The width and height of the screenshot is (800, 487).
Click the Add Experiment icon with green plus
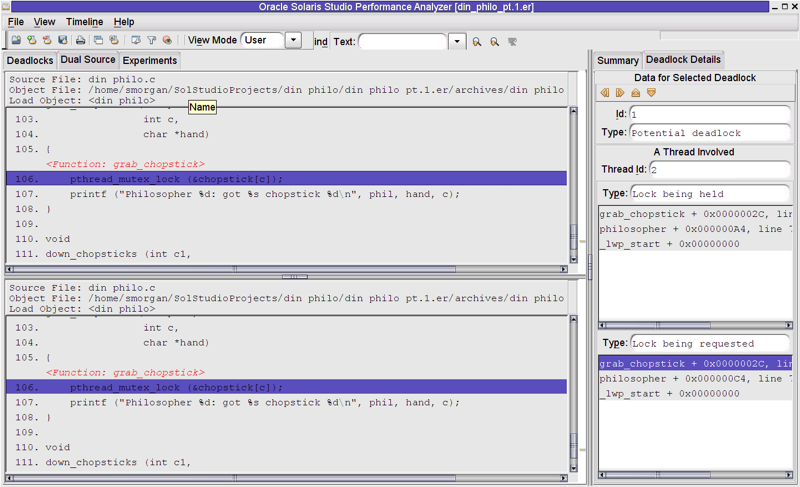pyautogui.click(x=32, y=40)
